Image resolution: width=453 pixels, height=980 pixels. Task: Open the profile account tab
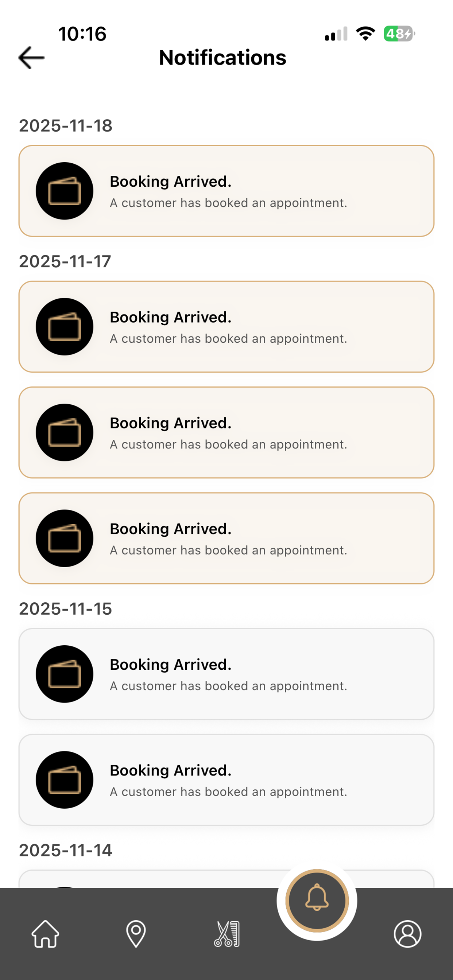click(407, 934)
